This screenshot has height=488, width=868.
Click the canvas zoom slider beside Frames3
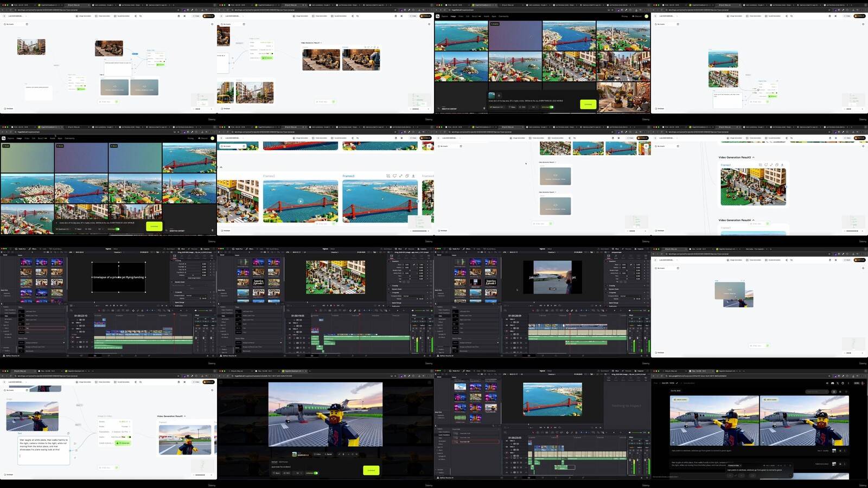tap(419, 230)
